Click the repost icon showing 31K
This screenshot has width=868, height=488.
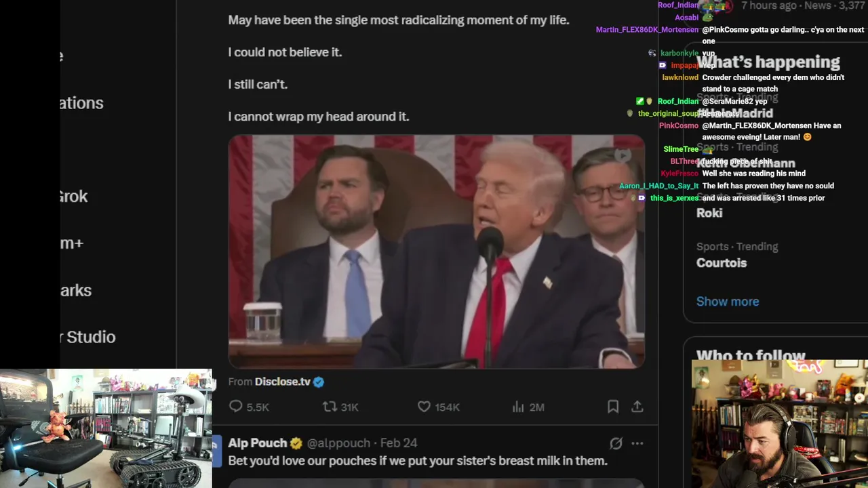coord(330,407)
